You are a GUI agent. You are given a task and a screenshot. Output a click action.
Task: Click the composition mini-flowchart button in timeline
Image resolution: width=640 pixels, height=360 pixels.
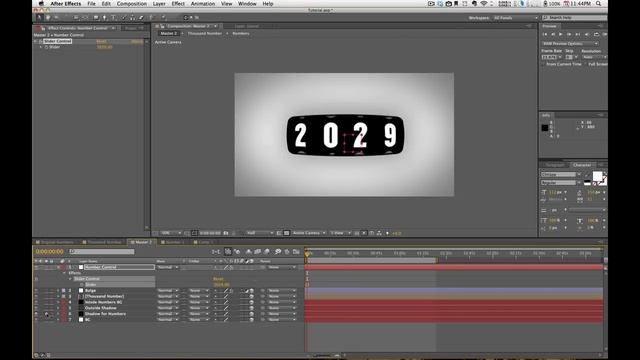pos(216,252)
